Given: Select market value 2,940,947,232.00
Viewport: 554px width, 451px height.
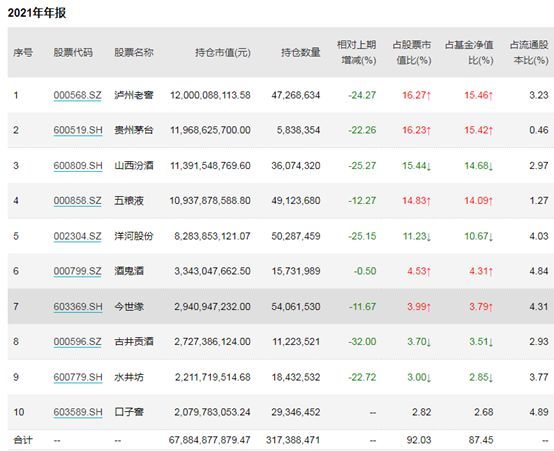Looking at the screenshot, I should 212,306.
